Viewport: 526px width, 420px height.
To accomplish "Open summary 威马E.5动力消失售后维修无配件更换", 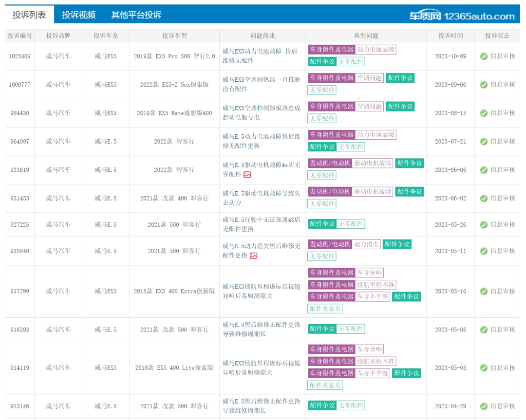I will [x=262, y=251].
